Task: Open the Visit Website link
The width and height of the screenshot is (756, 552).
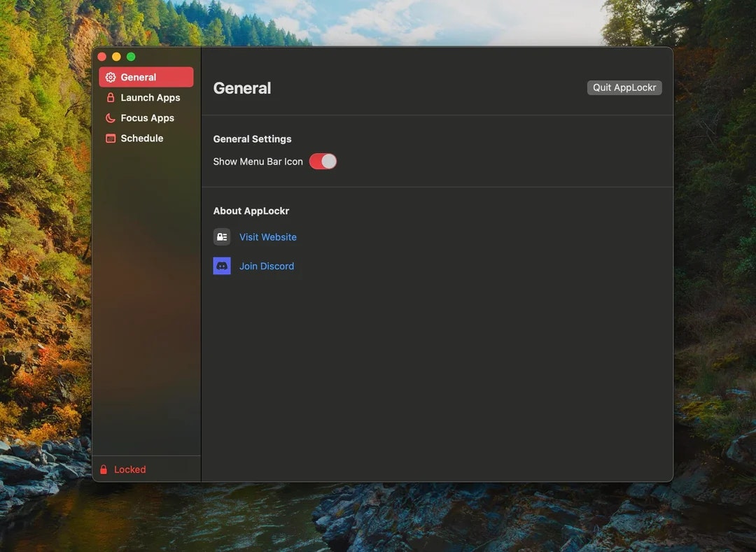Action: (x=268, y=237)
